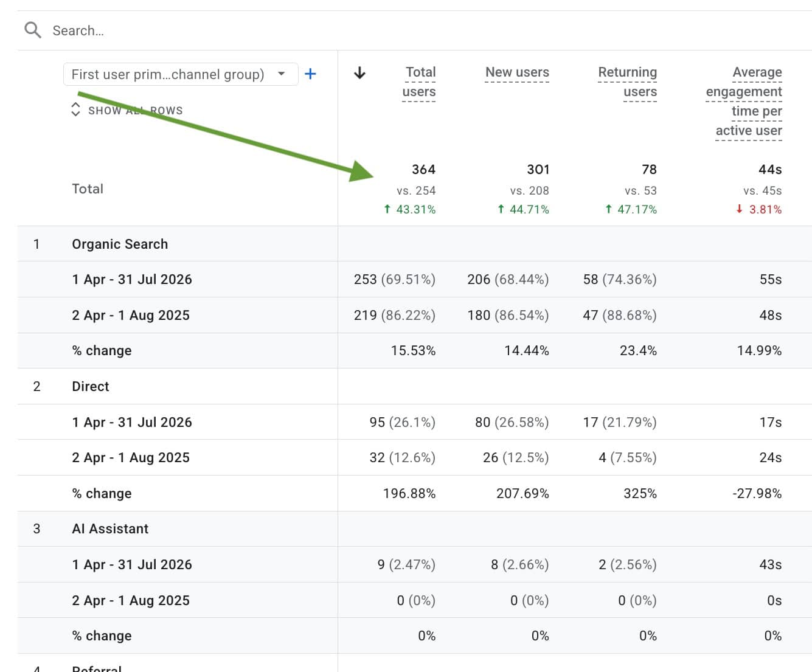Click the 206 (68.44%) new users cell
This screenshot has width=812, height=672.
click(508, 279)
